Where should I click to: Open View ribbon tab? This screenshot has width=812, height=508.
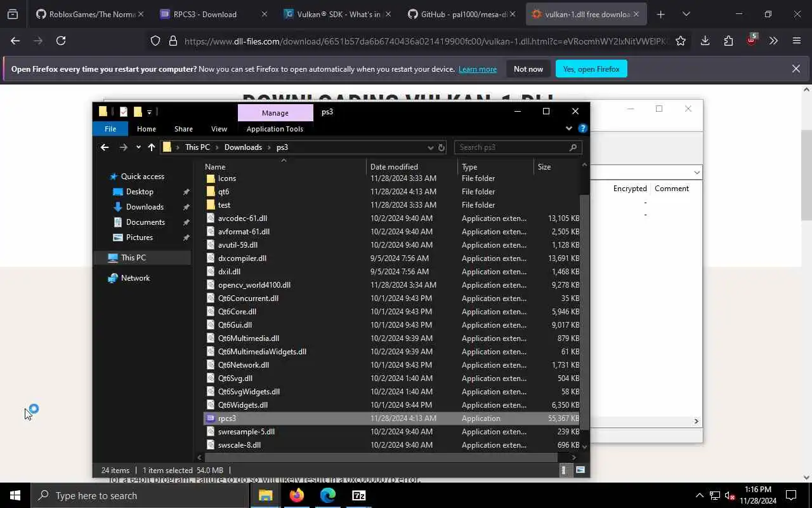tap(219, 129)
